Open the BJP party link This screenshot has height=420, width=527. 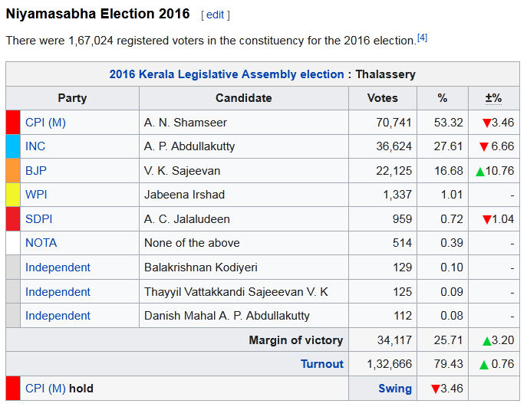pos(35,170)
